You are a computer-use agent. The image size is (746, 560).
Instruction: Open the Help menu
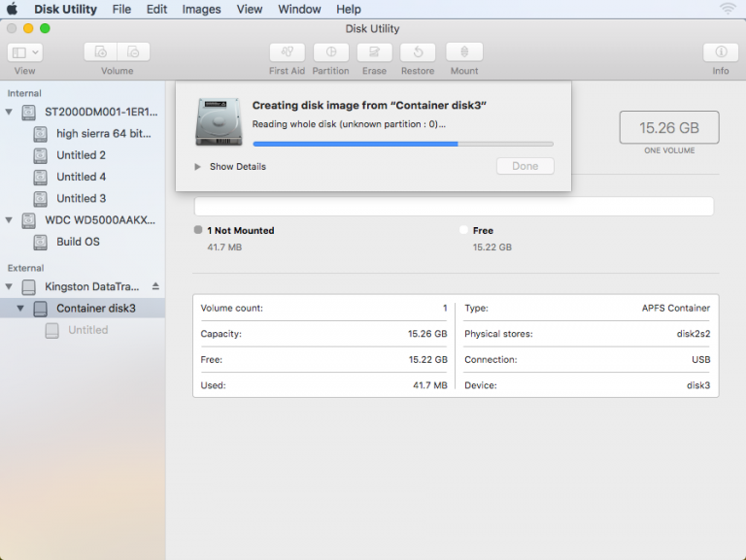tap(349, 9)
